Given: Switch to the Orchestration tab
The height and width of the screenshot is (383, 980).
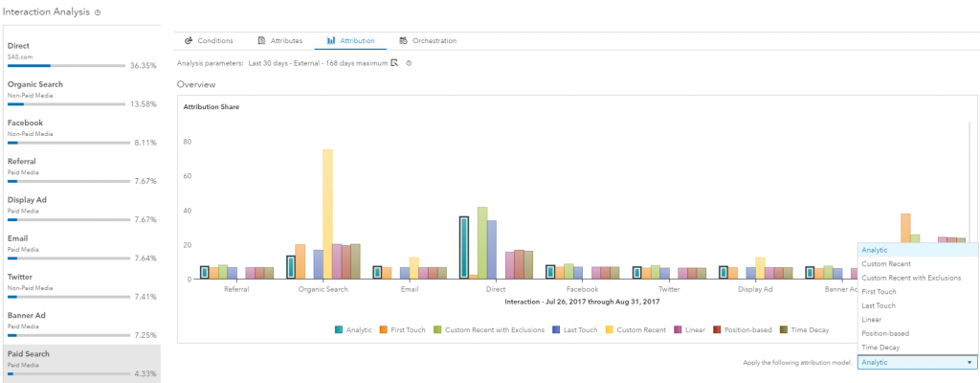Looking at the screenshot, I should (427, 41).
